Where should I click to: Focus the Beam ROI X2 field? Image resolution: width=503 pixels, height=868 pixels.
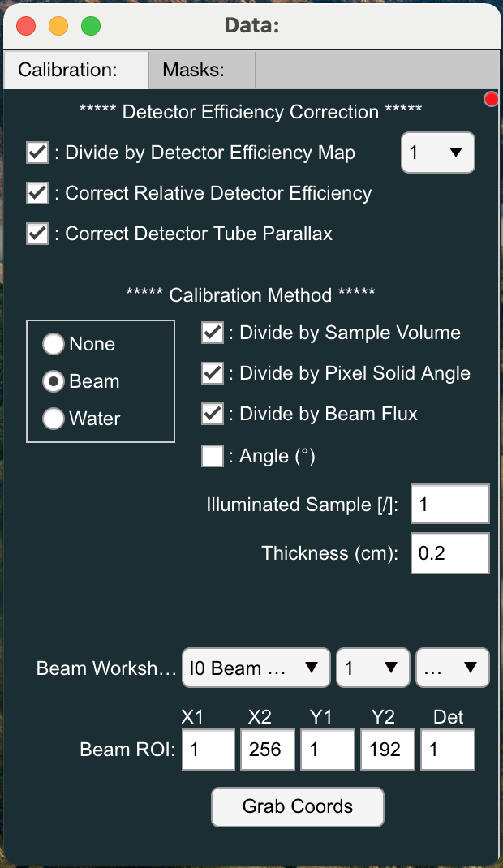(264, 750)
